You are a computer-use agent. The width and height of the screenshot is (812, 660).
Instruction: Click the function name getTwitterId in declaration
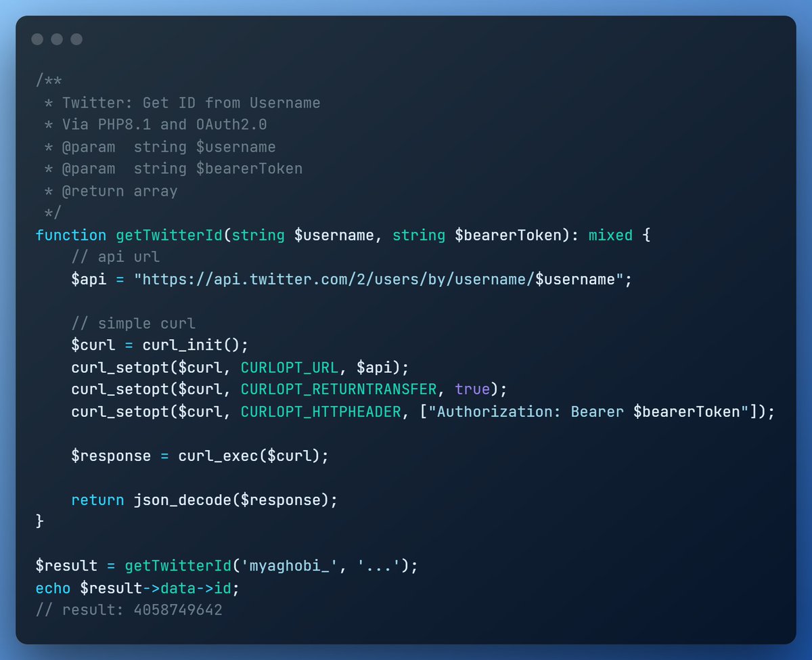click(x=169, y=236)
